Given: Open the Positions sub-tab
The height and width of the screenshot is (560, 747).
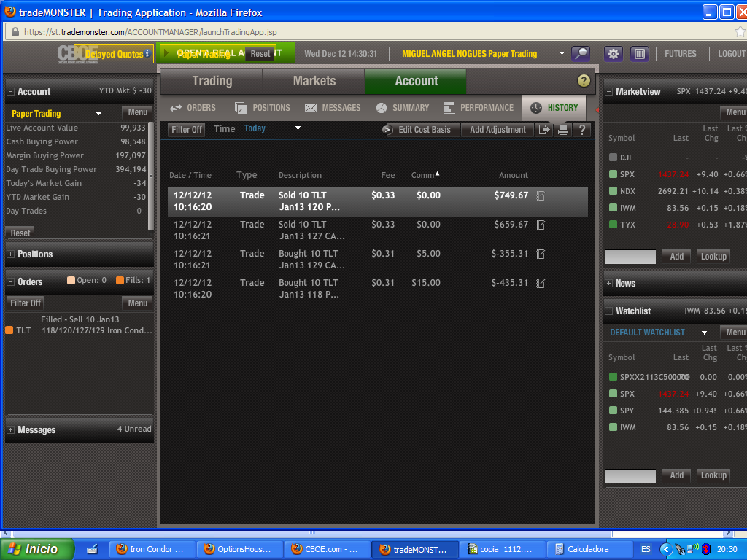Looking at the screenshot, I should coord(263,108).
